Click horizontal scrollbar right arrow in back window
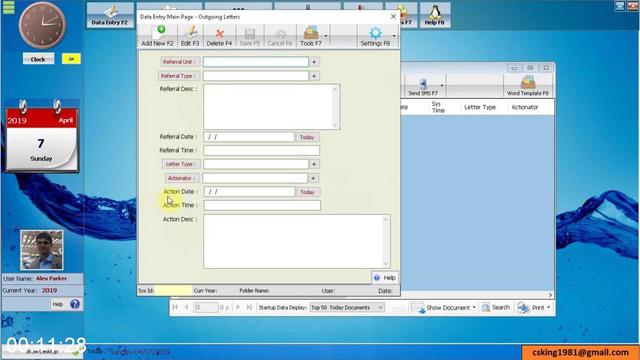This screenshot has height=360, width=640. [x=550, y=295]
